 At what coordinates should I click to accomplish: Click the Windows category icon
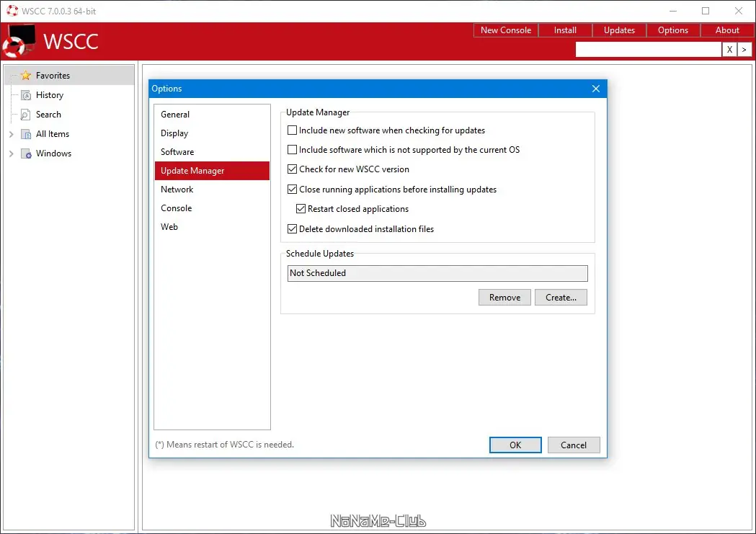(x=26, y=153)
